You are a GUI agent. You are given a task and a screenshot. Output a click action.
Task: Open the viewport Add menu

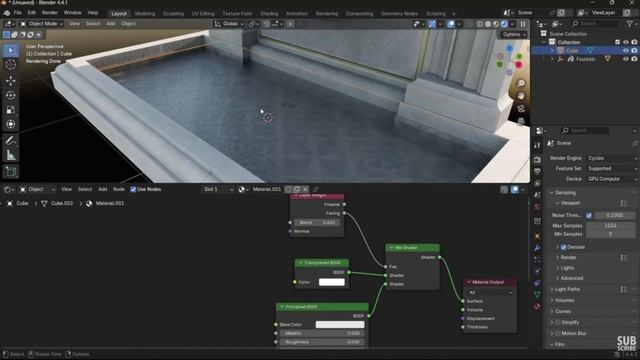point(111,24)
